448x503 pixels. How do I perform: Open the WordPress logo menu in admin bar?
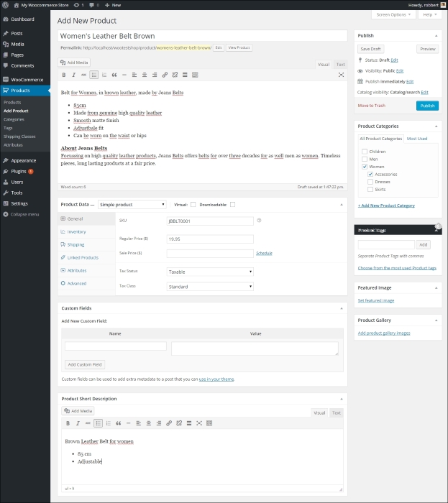click(x=6, y=5)
